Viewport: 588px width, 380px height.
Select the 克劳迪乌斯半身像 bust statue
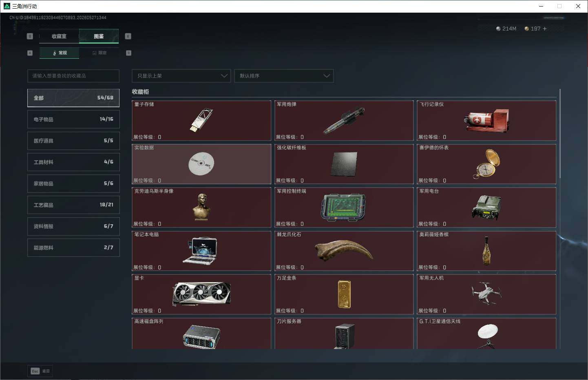tap(201, 207)
